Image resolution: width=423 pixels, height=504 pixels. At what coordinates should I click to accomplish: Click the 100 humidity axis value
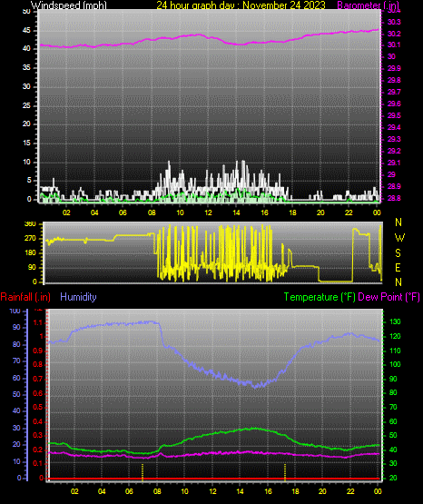coord(15,311)
